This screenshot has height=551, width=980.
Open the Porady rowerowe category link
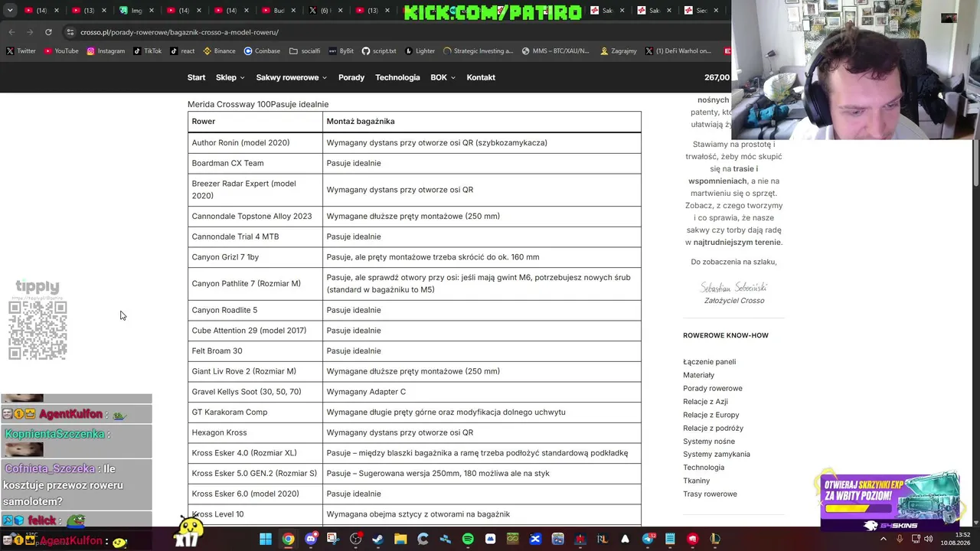click(x=712, y=388)
